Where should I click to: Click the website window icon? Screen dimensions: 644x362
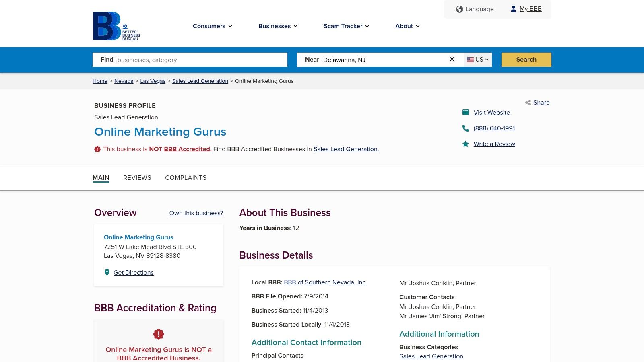(x=466, y=112)
